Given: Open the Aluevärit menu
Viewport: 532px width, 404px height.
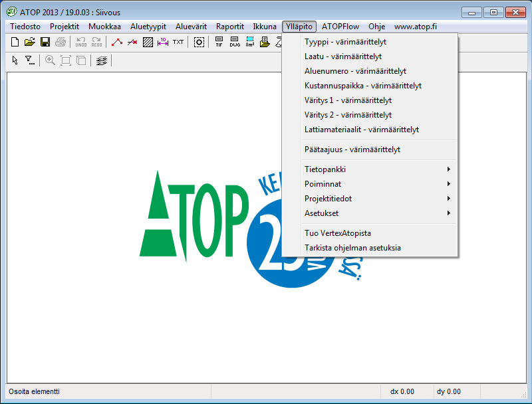Looking at the screenshot, I should (x=191, y=27).
